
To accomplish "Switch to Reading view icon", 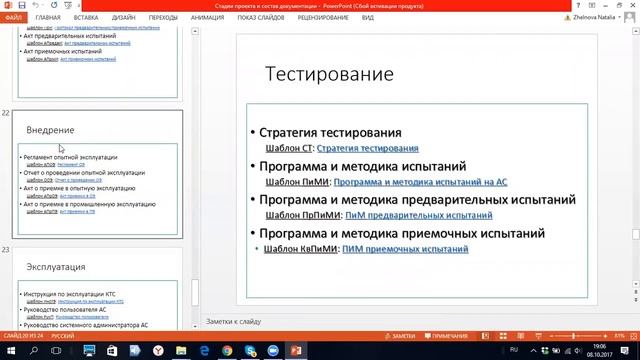I will (520, 336).
